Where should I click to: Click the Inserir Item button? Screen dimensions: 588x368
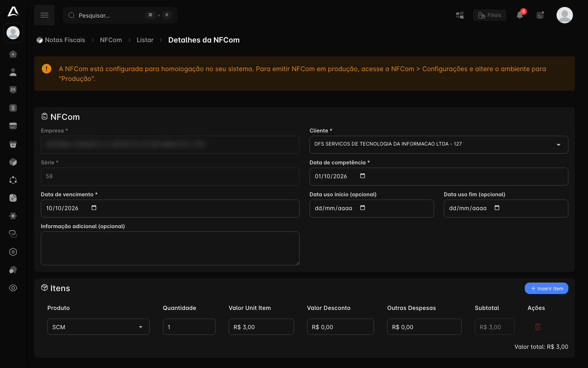coord(546,288)
